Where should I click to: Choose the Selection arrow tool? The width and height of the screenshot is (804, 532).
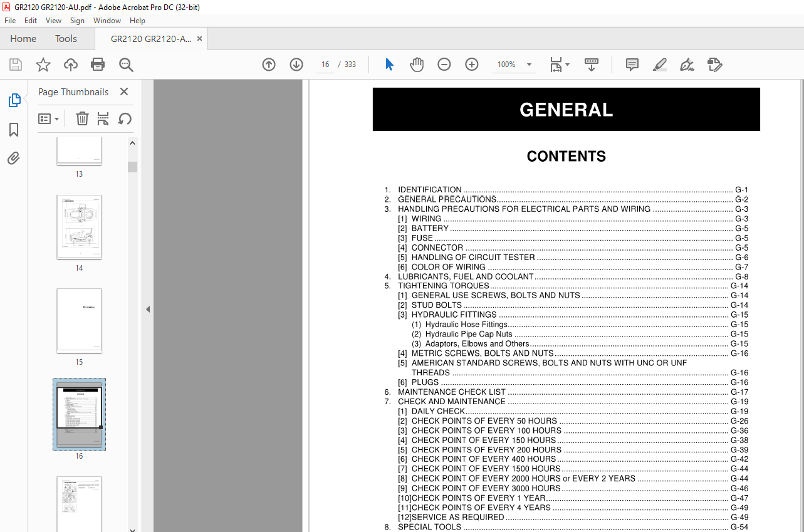coord(389,65)
